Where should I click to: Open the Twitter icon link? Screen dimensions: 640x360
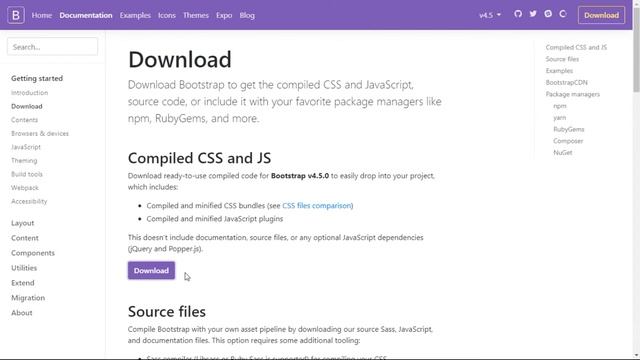tap(533, 14)
